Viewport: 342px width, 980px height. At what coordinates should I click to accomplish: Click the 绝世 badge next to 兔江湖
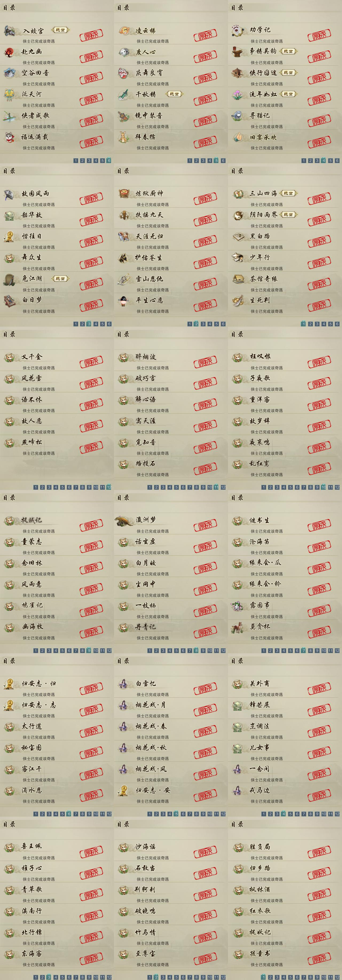pos(61,279)
